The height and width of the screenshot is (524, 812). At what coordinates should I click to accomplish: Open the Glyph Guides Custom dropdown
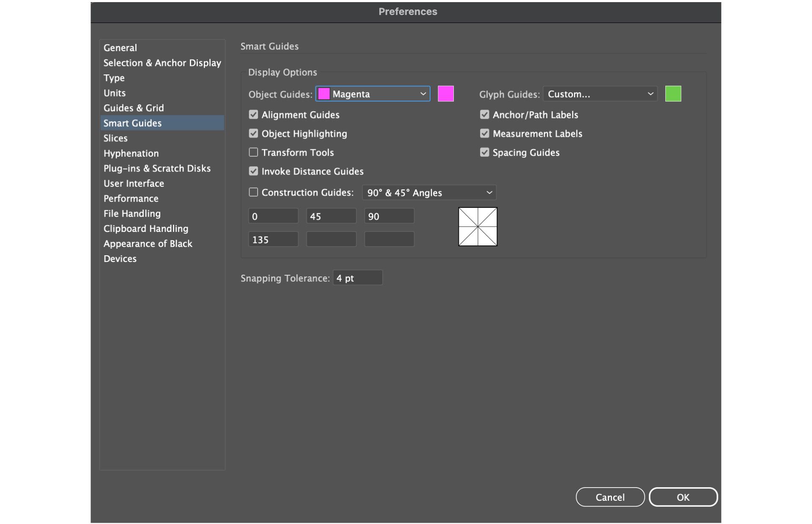pos(600,94)
